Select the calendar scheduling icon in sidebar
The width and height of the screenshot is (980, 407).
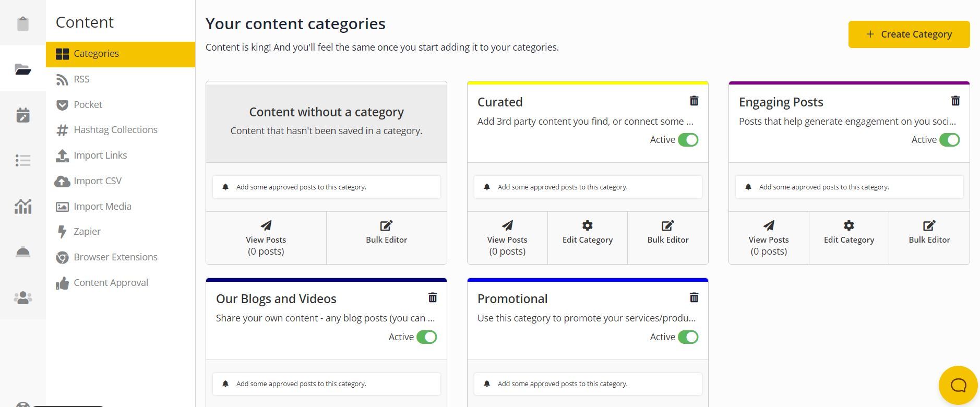click(x=23, y=114)
